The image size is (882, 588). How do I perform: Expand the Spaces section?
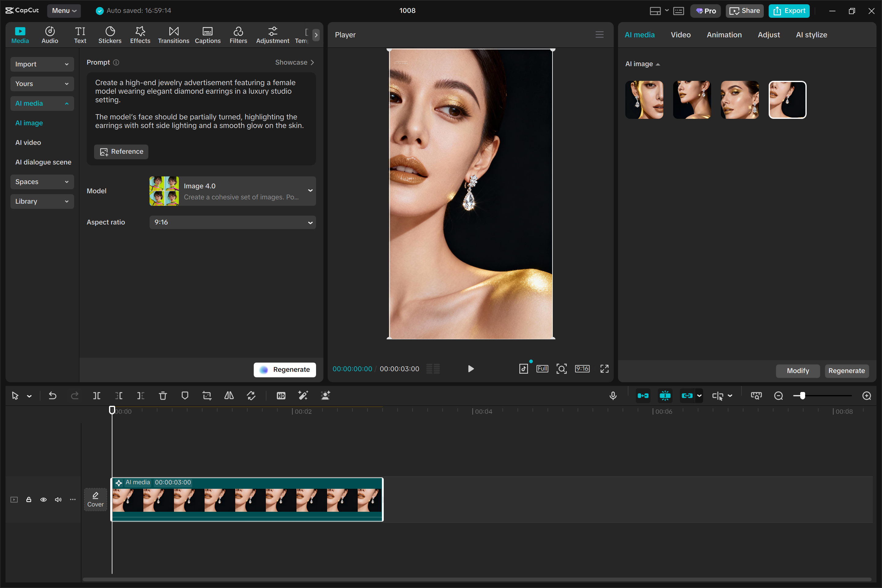42,182
